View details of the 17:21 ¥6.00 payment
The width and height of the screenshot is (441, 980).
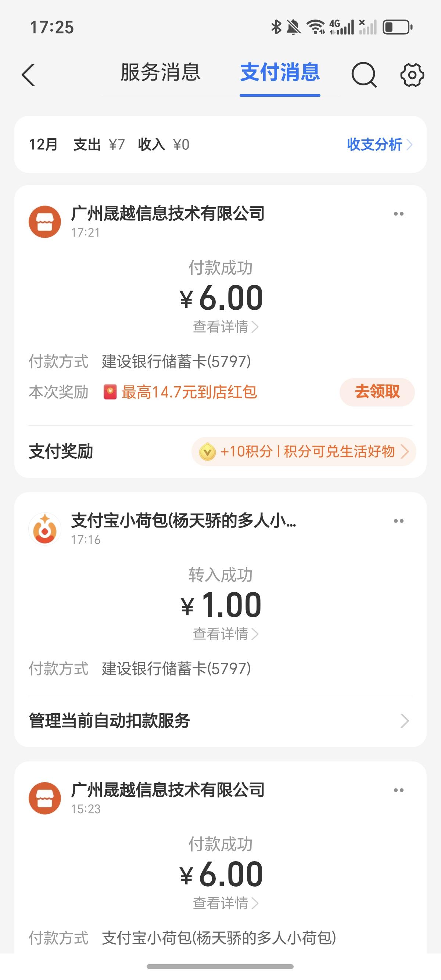(225, 327)
